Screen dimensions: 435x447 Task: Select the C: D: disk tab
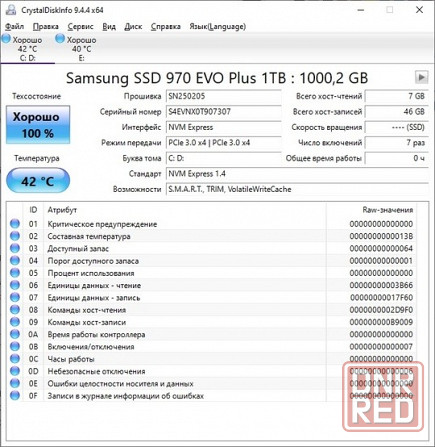tap(28, 49)
